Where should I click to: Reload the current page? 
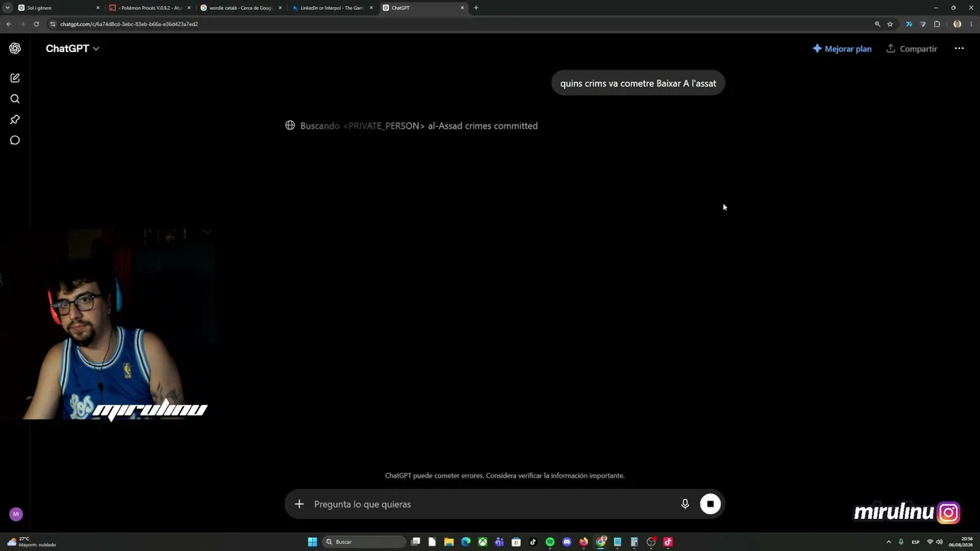[36, 24]
